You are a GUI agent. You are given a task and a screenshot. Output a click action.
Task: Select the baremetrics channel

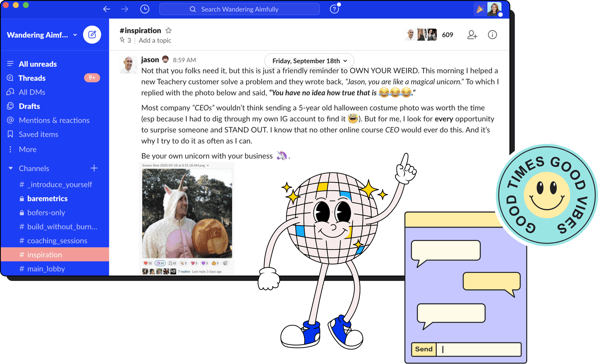click(47, 199)
